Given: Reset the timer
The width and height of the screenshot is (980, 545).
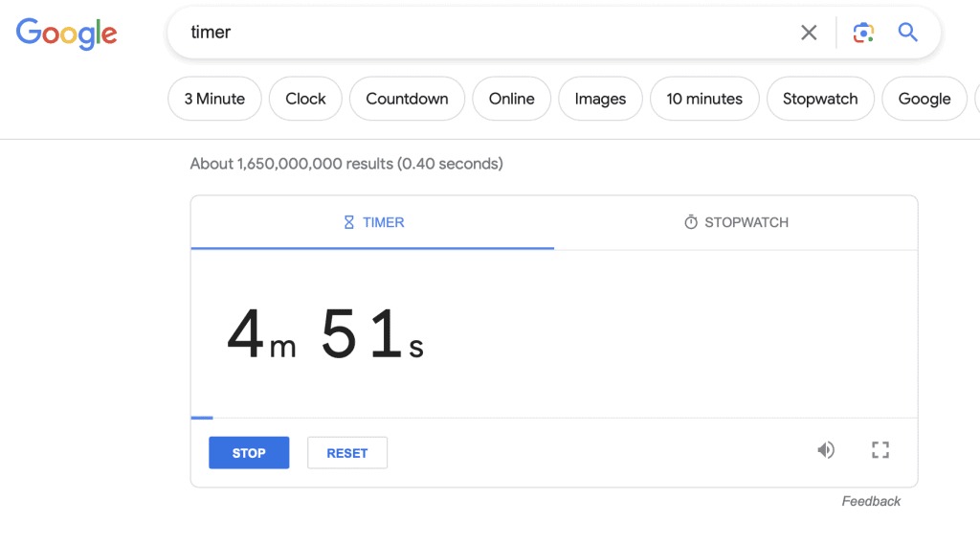Looking at the screenshot, I should point(347,453).
